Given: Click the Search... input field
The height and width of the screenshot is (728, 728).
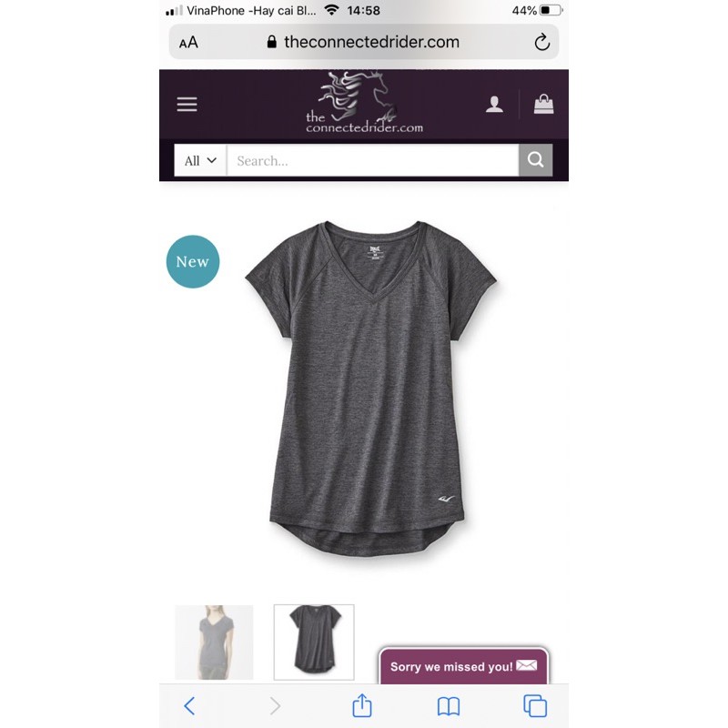Looking at the screenshot, I should 373,161.
